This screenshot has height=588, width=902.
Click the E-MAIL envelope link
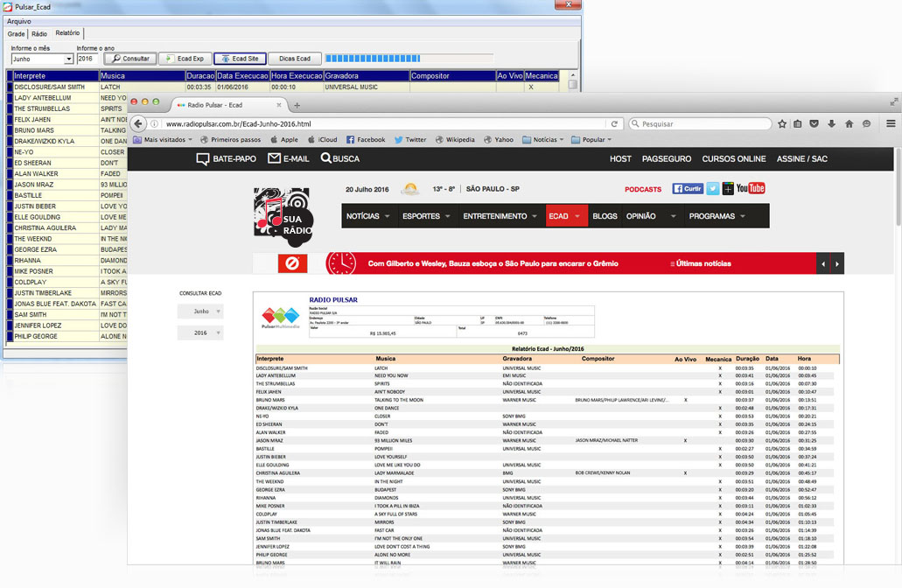click(x=289, y=158)
